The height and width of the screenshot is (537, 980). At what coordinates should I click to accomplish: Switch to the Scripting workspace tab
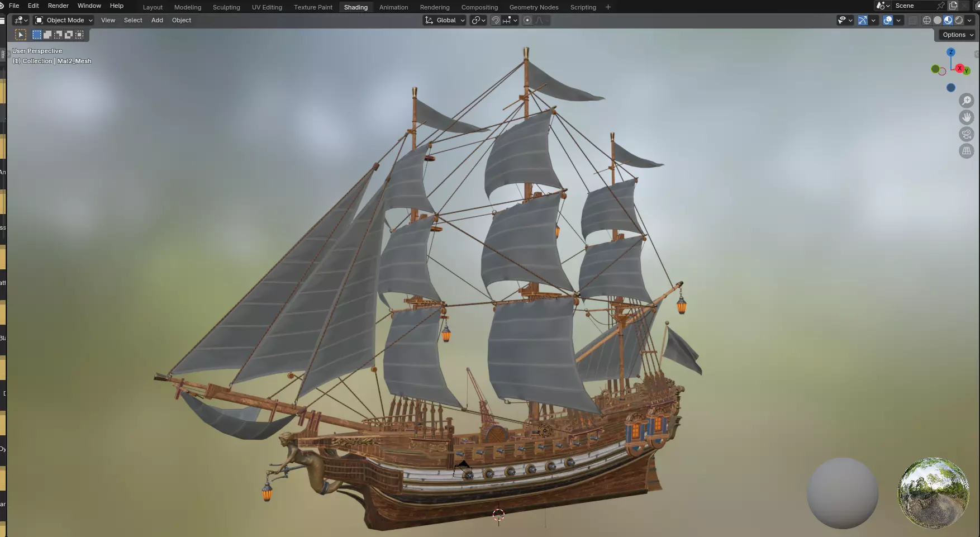click(583, 7)
